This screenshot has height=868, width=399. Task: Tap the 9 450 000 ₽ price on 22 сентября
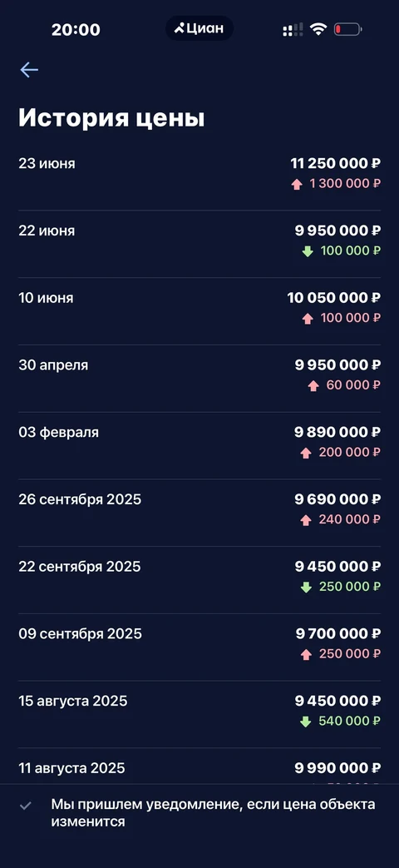click(x=337, y=567)
